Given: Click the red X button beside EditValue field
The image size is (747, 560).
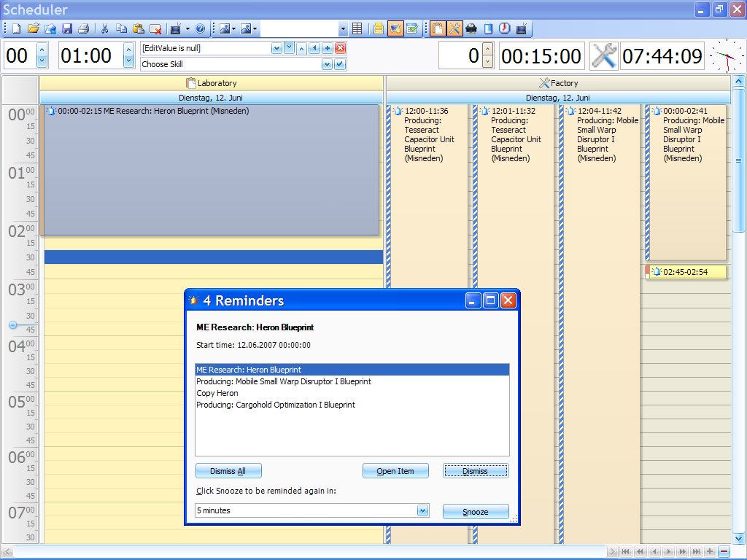Looking at the screenshot, I should [x=340, y=48].
